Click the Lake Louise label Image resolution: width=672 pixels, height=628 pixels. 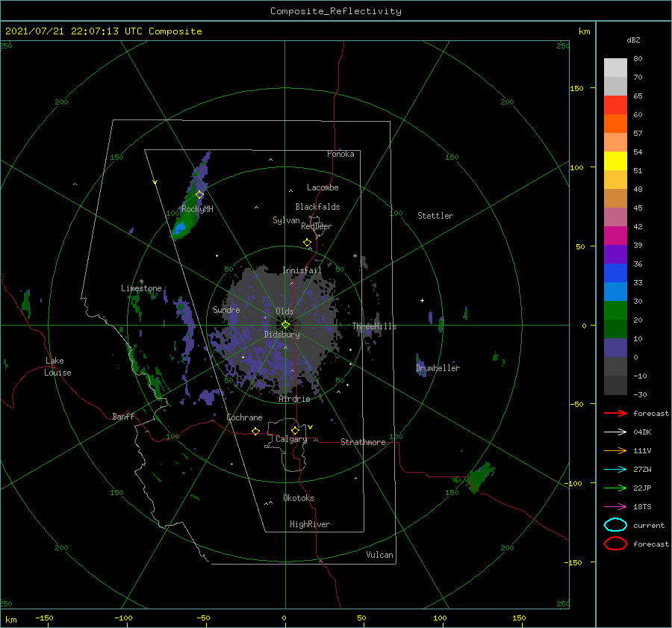(57, 367)
